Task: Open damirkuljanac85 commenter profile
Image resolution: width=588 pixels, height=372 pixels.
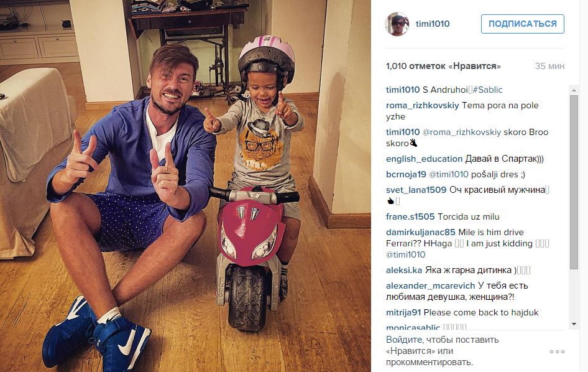Action: pyautogui.click(x=421, y=232)
